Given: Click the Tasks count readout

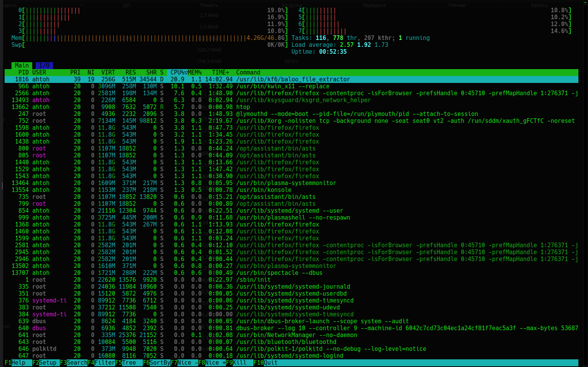Looking at the screenshot, I should coord(361,38).
